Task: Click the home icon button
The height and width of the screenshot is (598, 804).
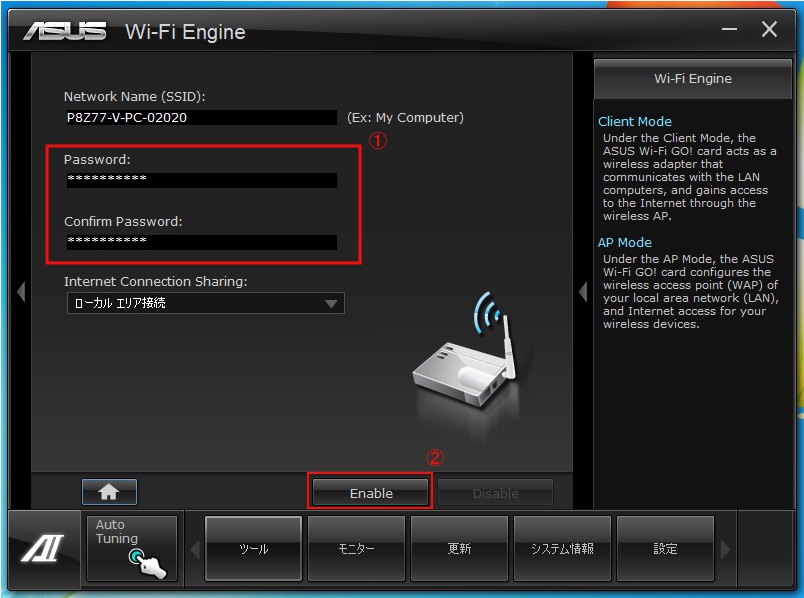Action: click(109, 492)
